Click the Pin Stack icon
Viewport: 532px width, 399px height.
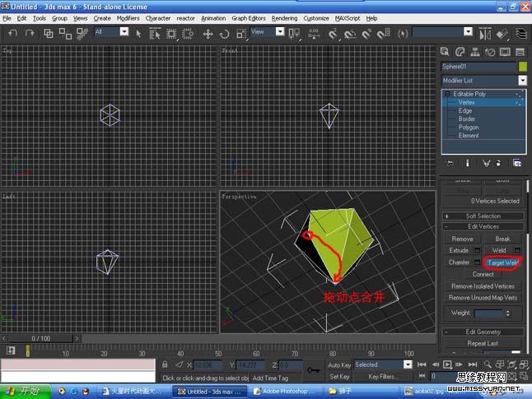pyautogui.click(x=450, y=163)
